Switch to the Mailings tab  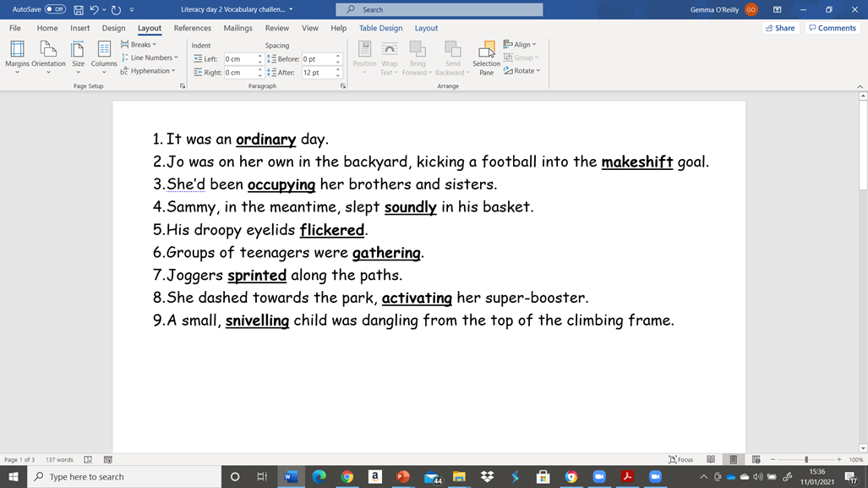[237, 28]
